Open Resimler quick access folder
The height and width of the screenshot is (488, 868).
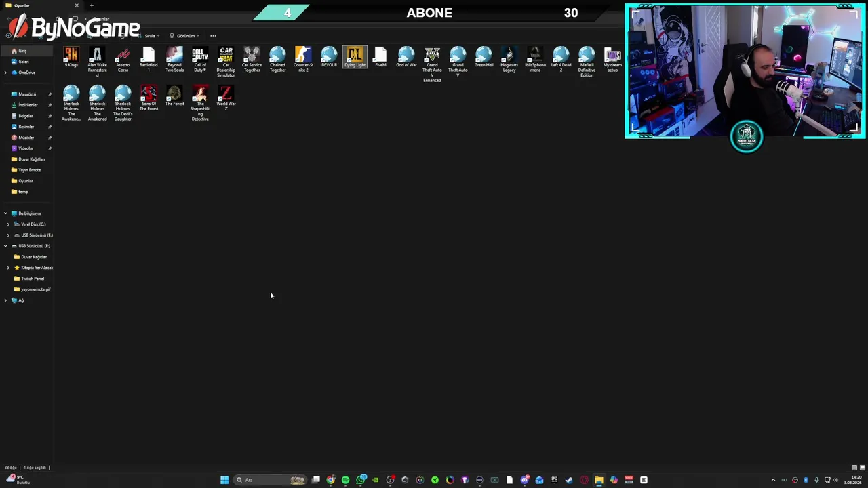pyautogui.click(x=26, y=127)
